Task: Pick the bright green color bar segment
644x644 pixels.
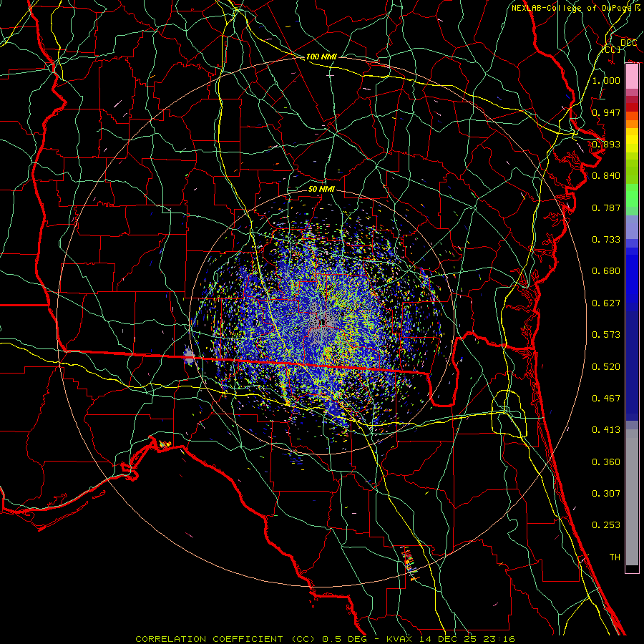Action: click(632, 195)
